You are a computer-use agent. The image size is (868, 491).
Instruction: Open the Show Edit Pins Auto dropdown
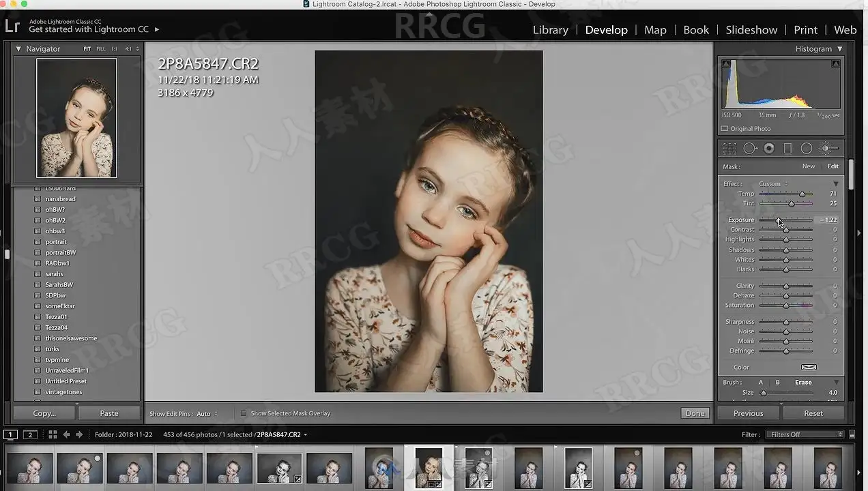pyautogui.click(x=207, y=414)
